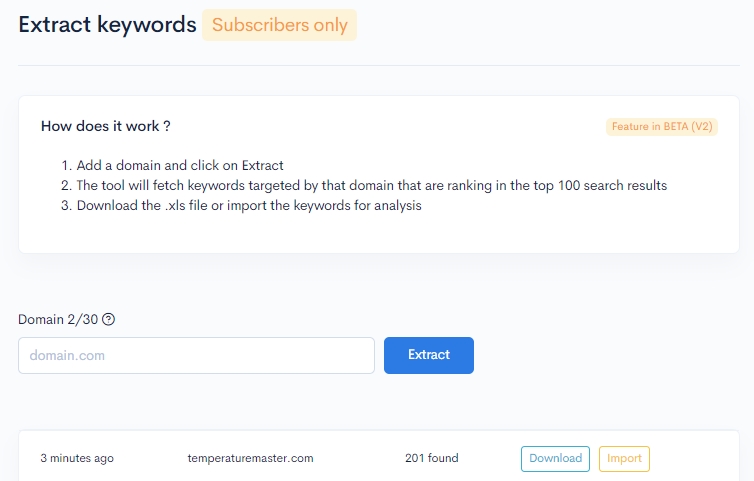Image resolution: width=754 pixels, height=481 pixels.
Task: Click the Subscribers only badge
Action: coord(279,25)
